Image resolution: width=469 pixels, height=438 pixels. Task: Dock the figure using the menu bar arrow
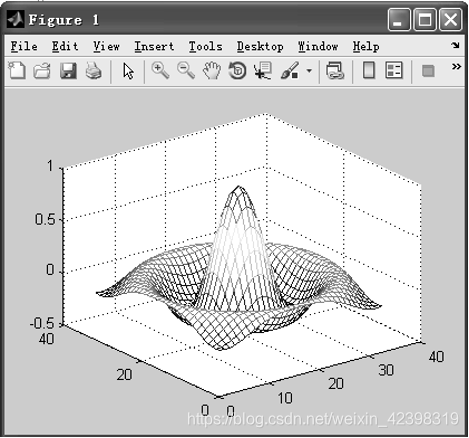455,45
